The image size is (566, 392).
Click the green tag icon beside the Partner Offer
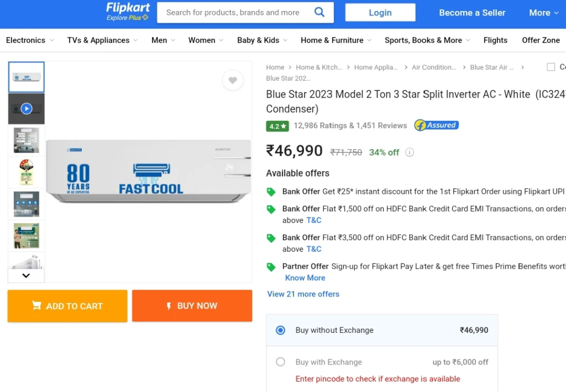pos(271,267)
